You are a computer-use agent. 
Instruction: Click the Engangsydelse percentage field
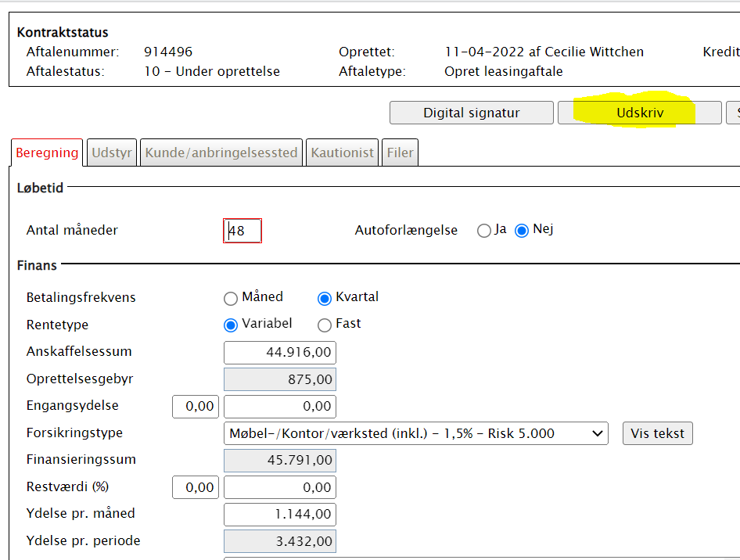(196, 407)
